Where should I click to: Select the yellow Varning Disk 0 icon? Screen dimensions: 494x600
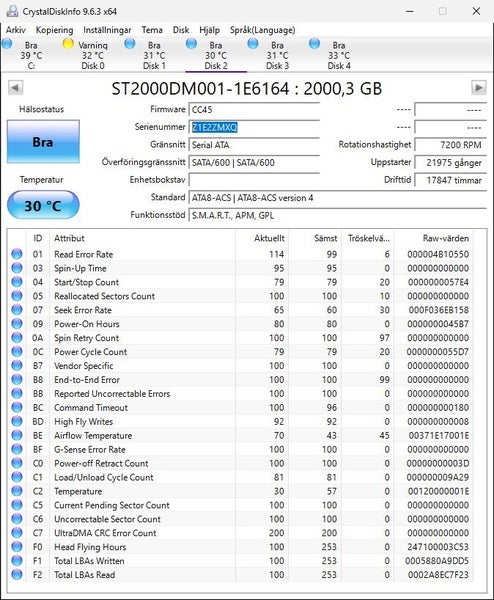[x=68, y=44]
